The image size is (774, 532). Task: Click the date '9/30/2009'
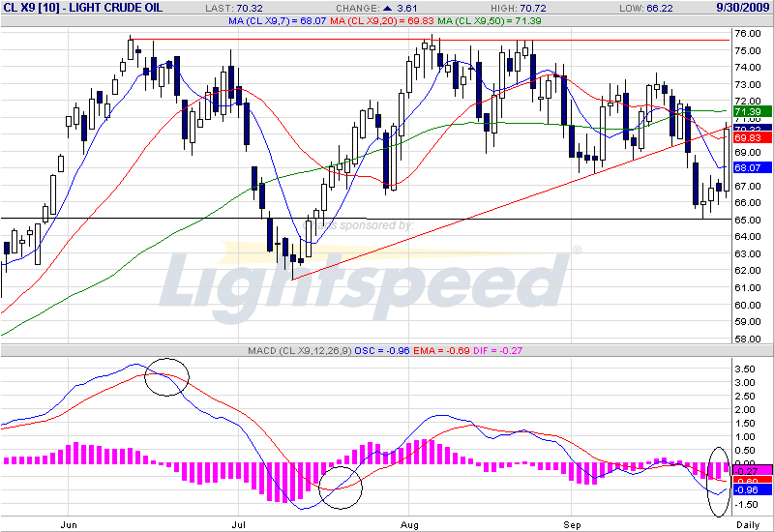(743, 8)
